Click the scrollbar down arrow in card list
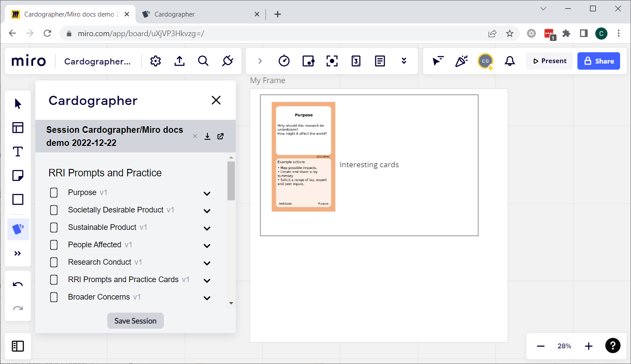This screenshot has width=631, height=364. point(231,303)
